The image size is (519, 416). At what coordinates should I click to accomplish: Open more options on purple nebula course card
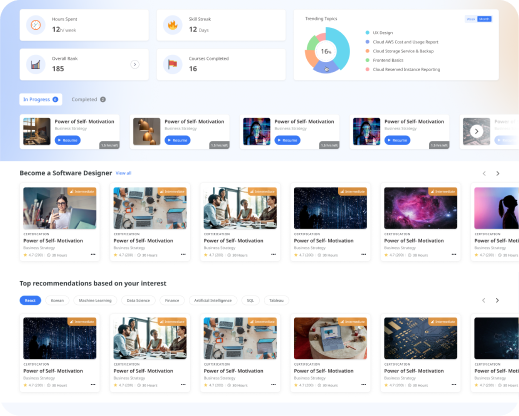click(x=454, y=254)
